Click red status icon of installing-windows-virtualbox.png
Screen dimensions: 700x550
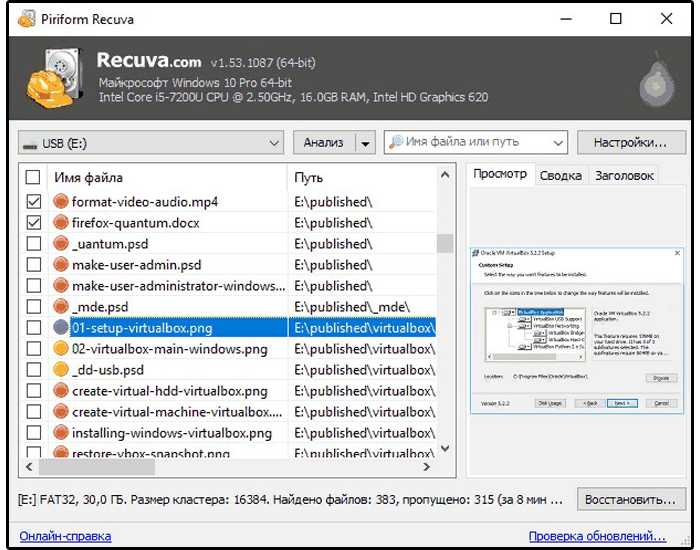61,433
